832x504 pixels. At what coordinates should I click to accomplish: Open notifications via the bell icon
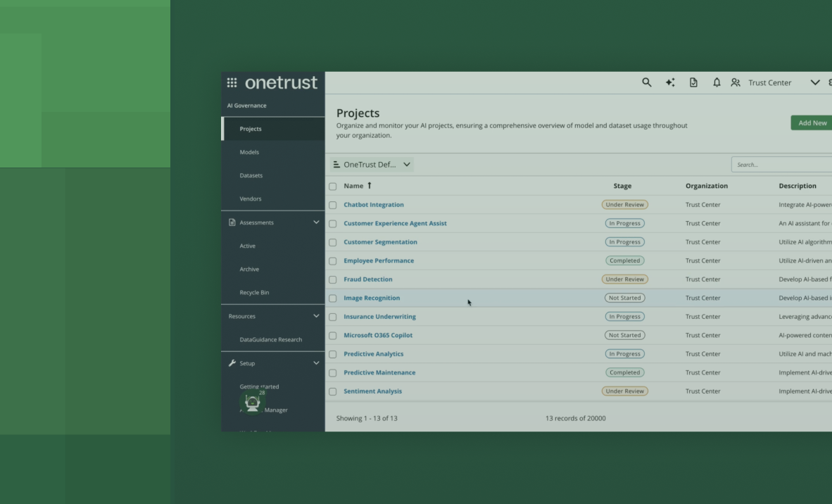click(717, 82)
